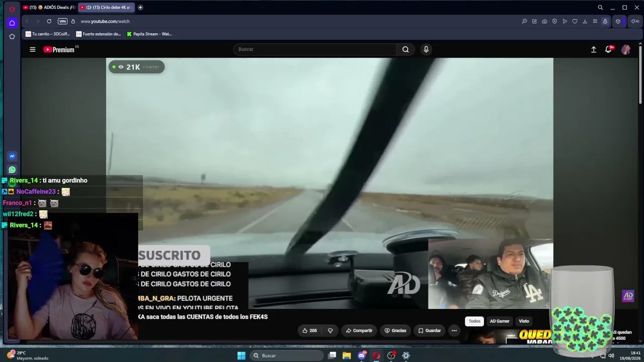Open Opera easy setup sliders
Viewport: 644px width, 362px height.
[595, 21]
